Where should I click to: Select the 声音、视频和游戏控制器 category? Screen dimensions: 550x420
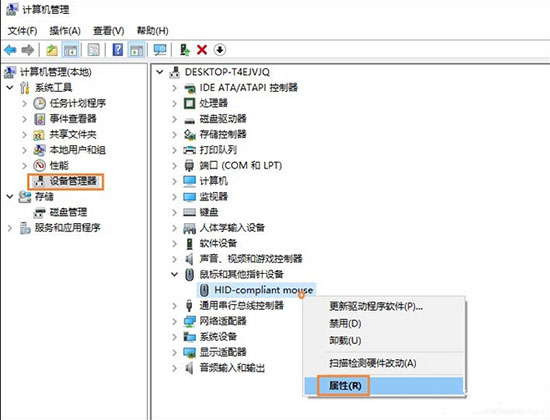click(251, 259)
